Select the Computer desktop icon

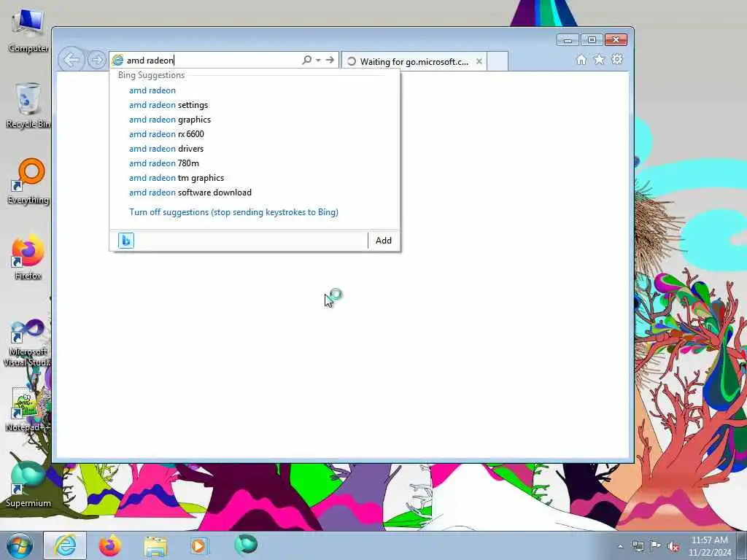click(28, 31)
